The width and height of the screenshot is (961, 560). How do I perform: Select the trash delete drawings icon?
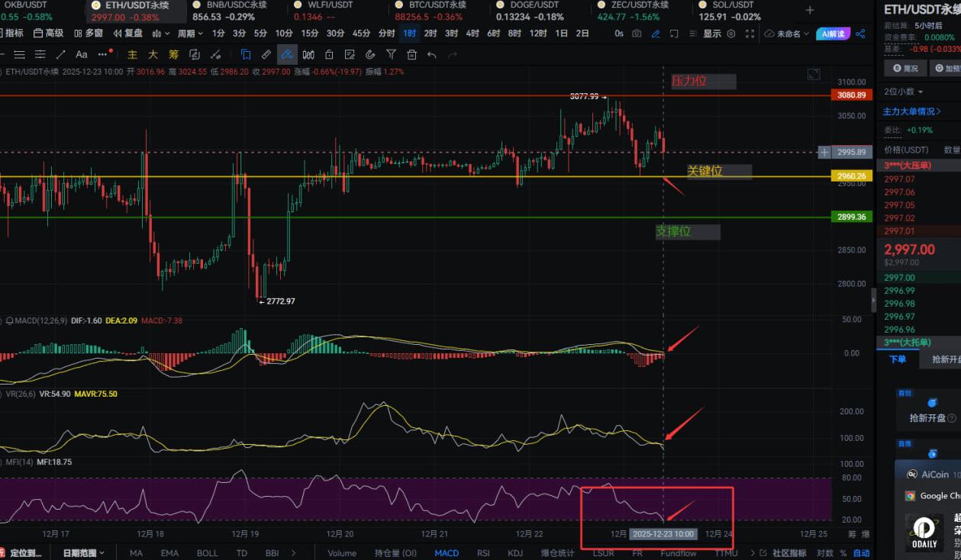tap(411, 54)
